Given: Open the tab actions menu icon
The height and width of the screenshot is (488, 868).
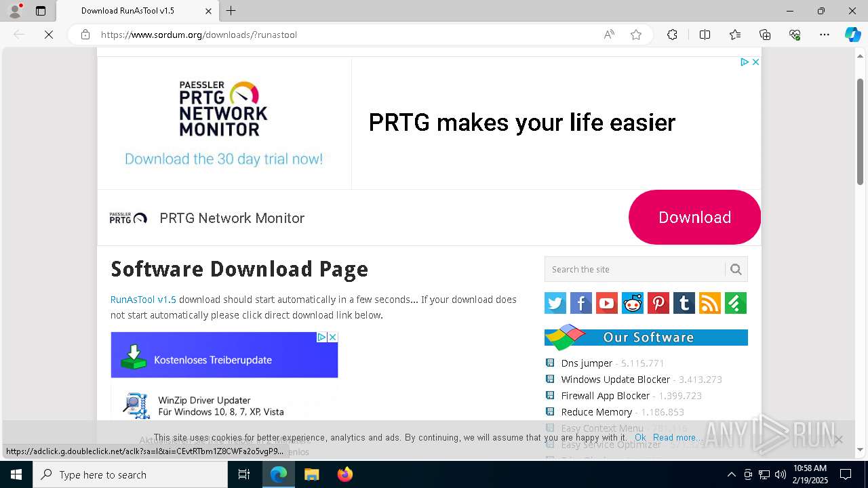Looking at the screenshot, I should tap(41, 11).
